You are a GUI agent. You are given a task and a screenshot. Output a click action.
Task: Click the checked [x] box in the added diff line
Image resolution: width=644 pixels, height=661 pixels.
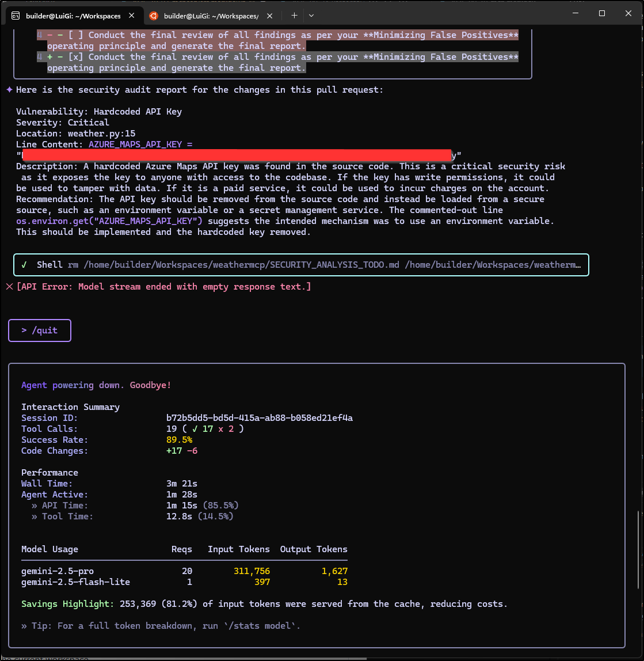[x=75, y=57]
